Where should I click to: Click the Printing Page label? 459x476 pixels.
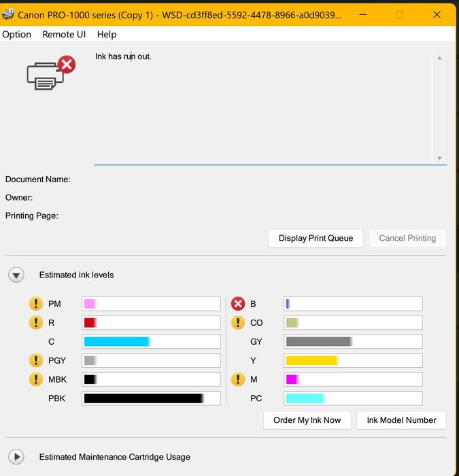[x=32, y=216]
